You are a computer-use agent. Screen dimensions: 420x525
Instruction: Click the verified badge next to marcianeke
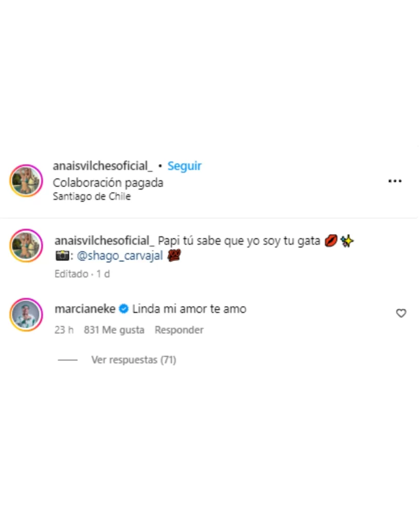(x=124, y=309)
